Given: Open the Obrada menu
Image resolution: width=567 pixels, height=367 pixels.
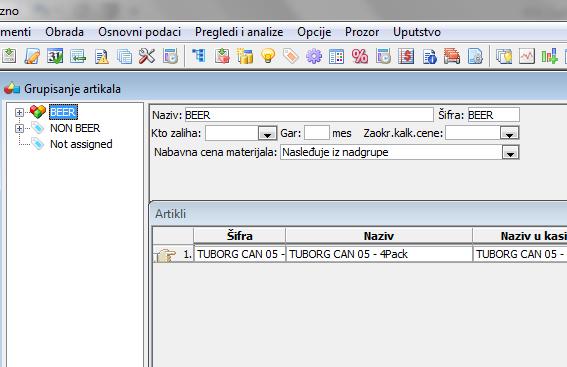Looking at the screenshot, I should [64, 32].
